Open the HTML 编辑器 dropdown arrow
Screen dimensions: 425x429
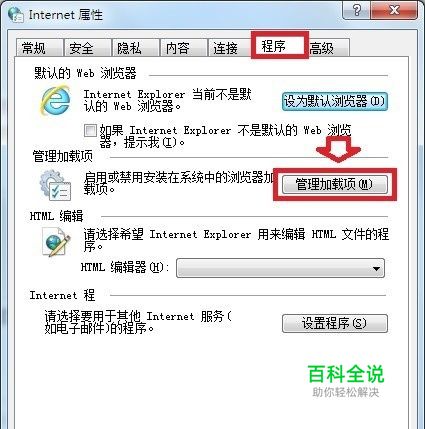(x=376, y=268)
